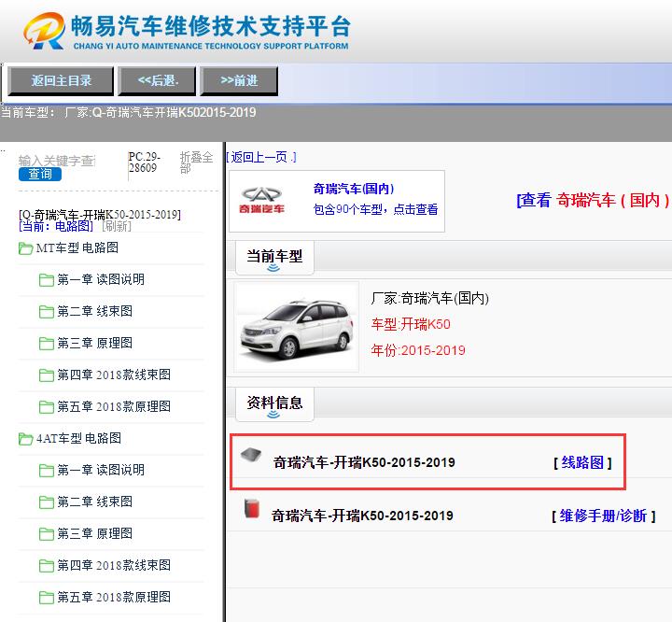Click folder icon of MT 第二章 线束图
Viewport: 672px width, 622px height.
point(47,312)
